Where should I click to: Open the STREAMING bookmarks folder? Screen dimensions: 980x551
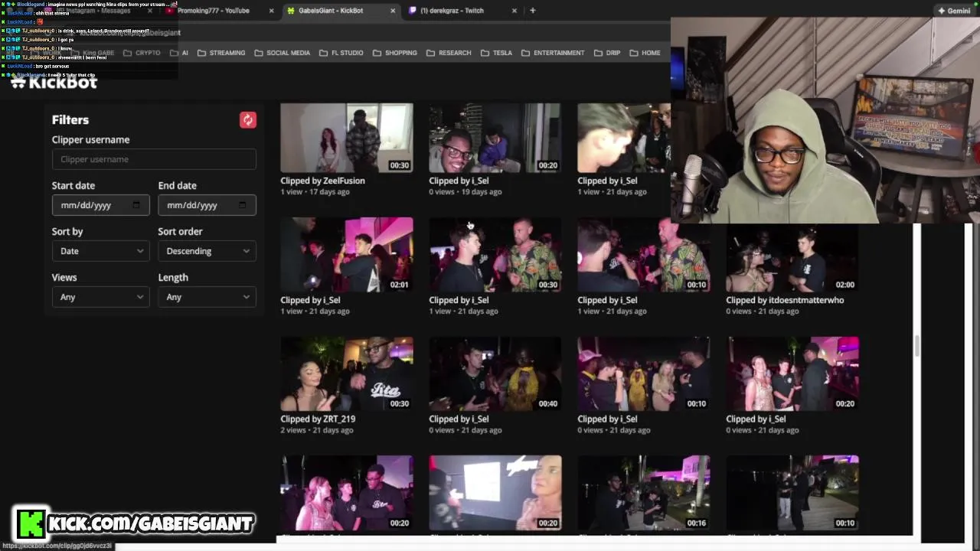click(221, 53)
